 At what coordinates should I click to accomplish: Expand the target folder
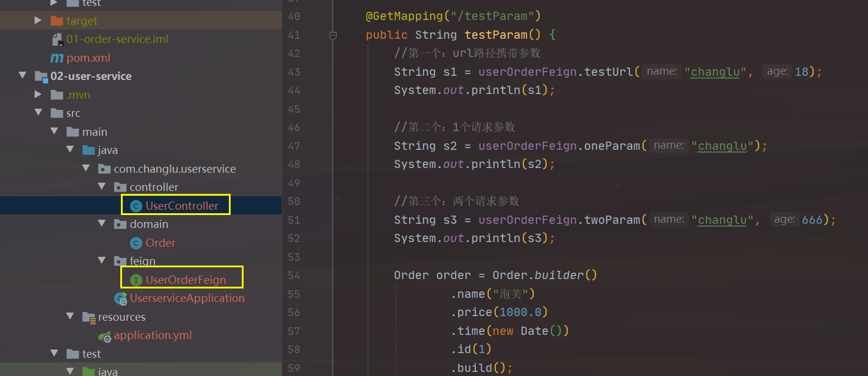[38, 21]
